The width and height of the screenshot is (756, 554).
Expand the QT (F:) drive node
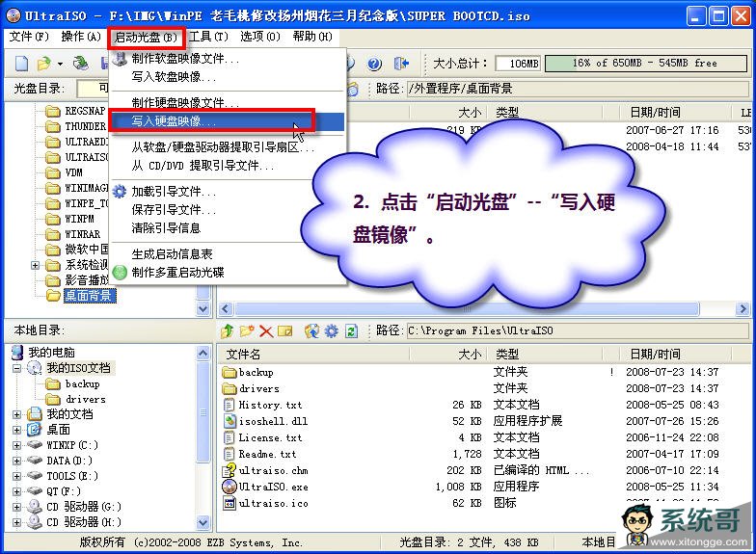17,491
